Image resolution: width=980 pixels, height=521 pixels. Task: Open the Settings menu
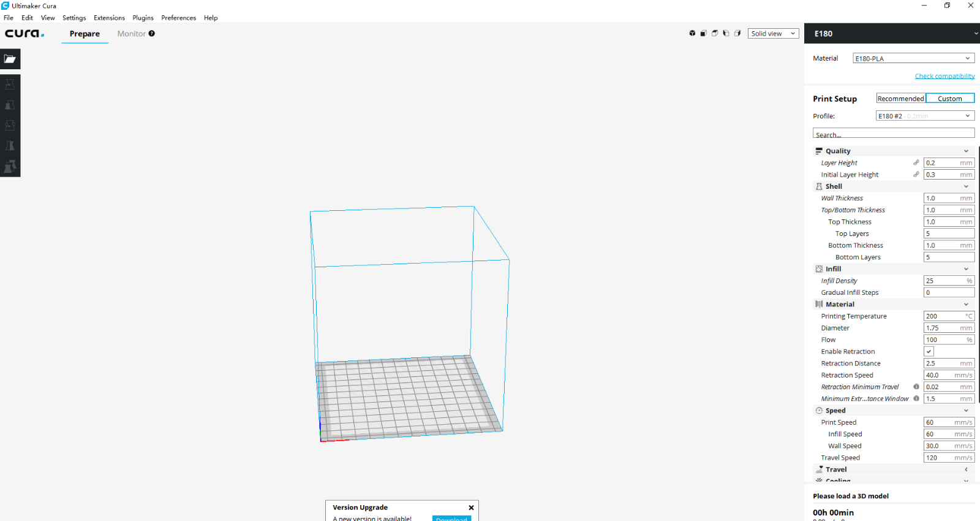[x=74, y=18]
